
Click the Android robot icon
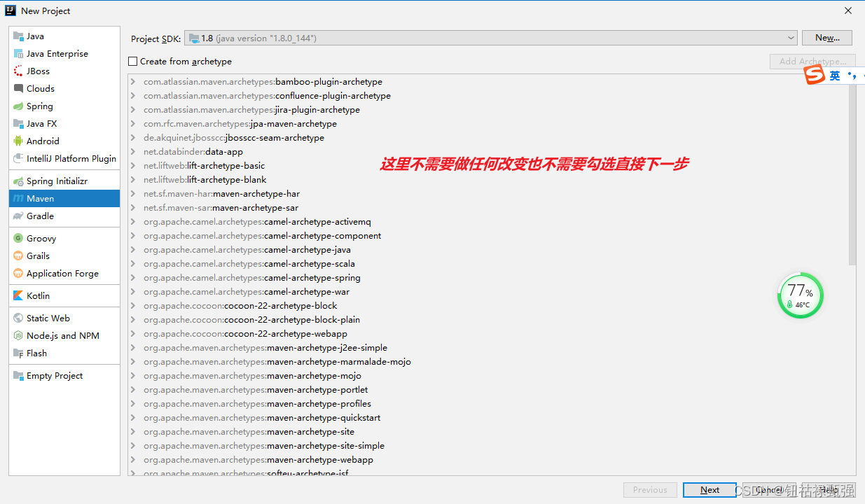tap(19, 141)
